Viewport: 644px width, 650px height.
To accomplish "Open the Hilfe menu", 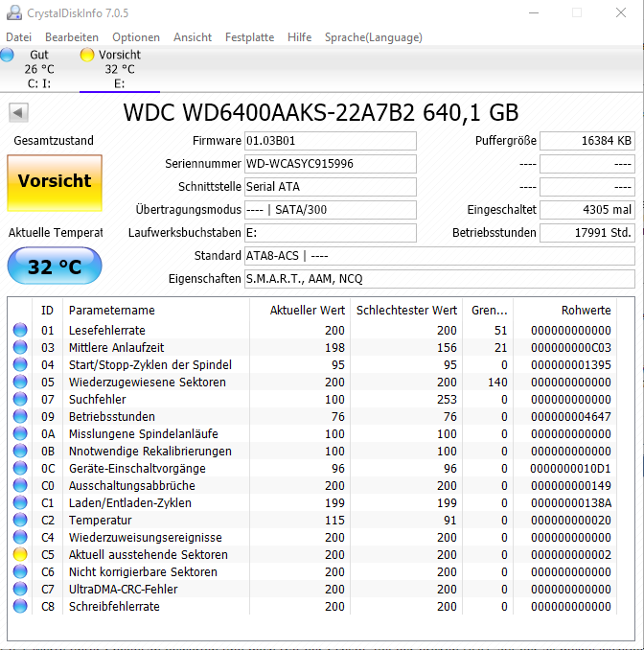I will click(x=299, y=37).
